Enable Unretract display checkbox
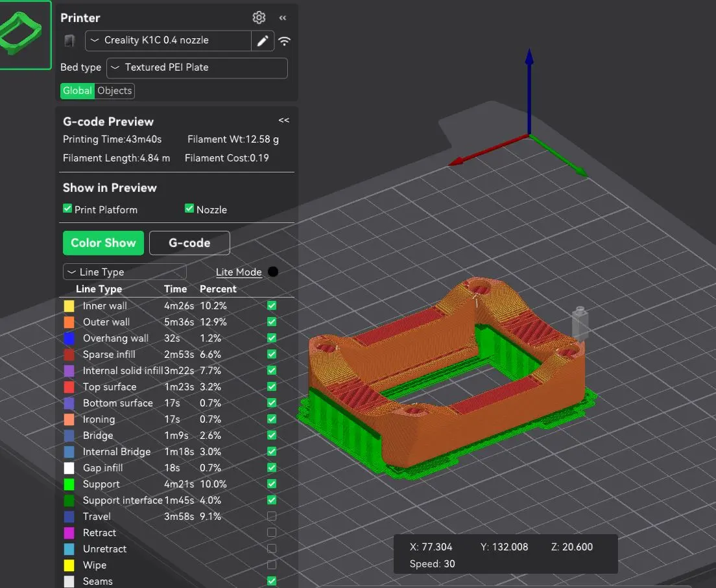Screen dimensions: 716x588 tap(272, 548)
